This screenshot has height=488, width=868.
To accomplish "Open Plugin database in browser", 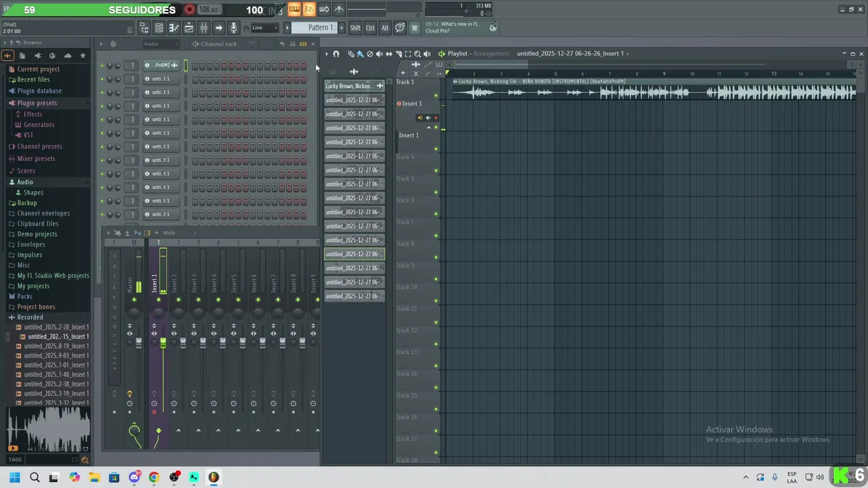I will tap(39, 91).
